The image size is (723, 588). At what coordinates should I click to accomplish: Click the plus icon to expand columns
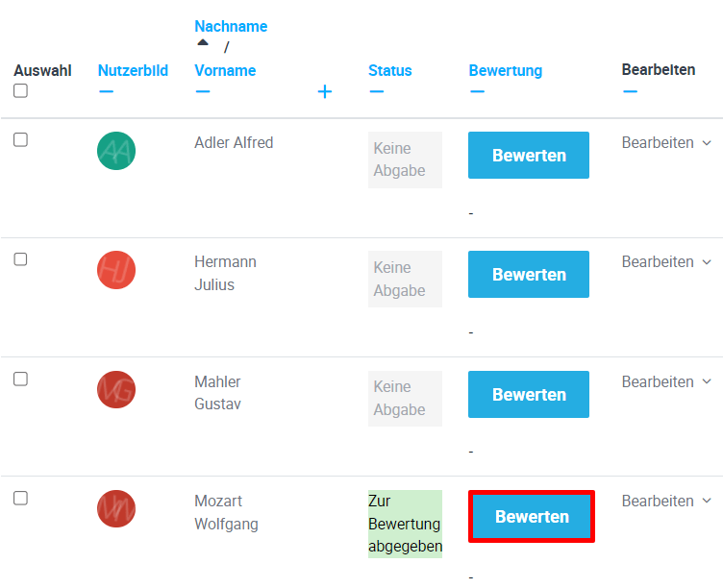325,91
